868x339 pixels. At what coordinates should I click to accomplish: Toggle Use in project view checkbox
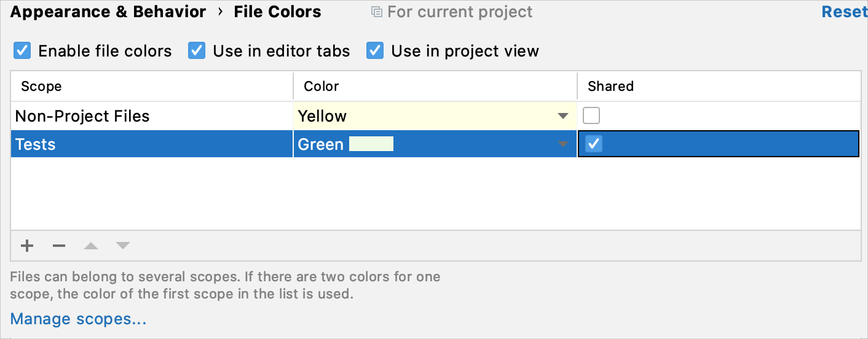point(375,50)
